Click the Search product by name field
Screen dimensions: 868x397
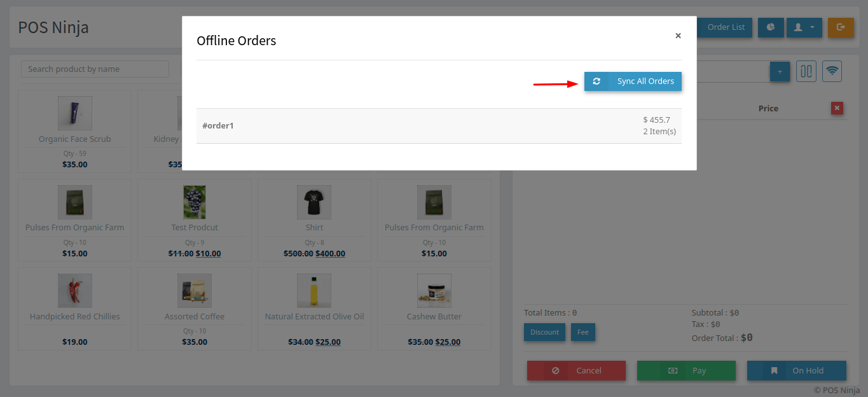95,69
